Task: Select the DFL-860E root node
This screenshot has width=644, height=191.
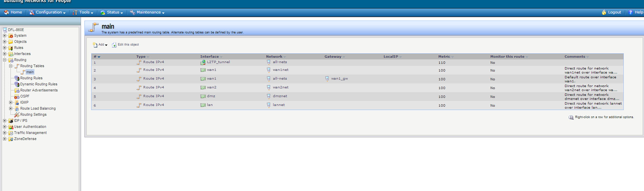Action: coord(16,30)
